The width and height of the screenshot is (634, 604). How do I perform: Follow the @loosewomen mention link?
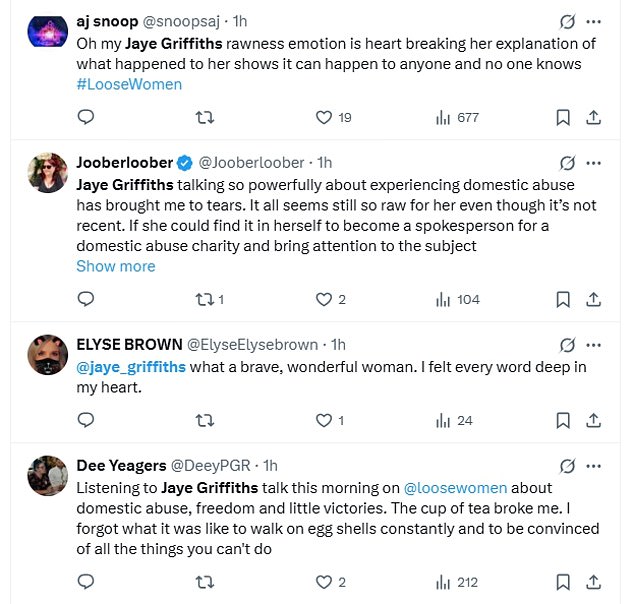click(x=454, y=488)
